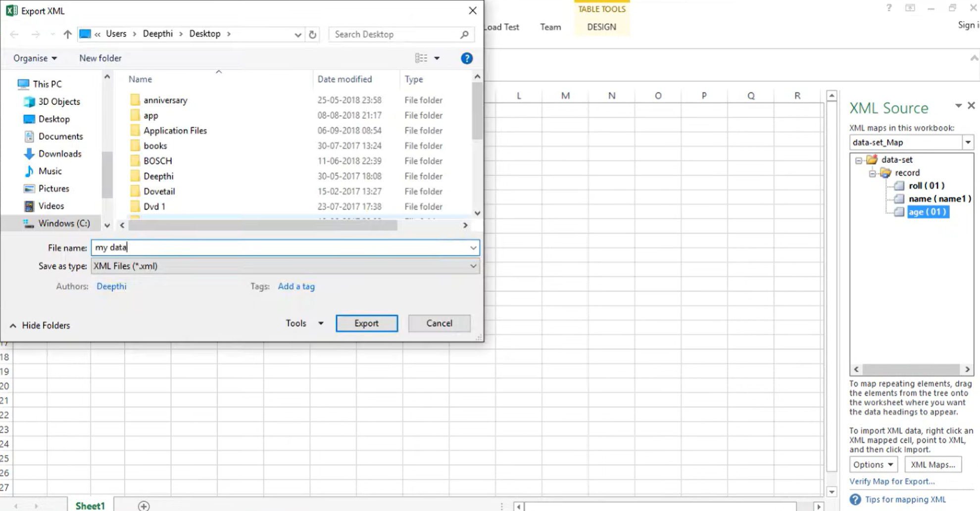Open Music in navigation pane
980x511 pixels.
point(50,171)
